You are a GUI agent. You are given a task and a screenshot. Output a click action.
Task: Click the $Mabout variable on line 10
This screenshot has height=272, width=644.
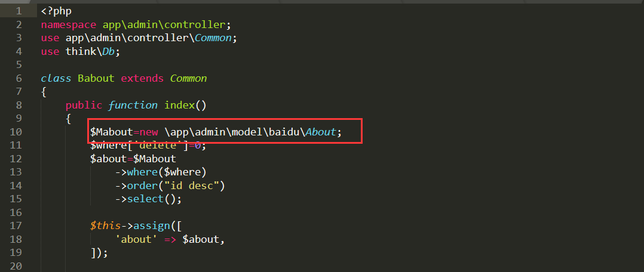[112, 132]
